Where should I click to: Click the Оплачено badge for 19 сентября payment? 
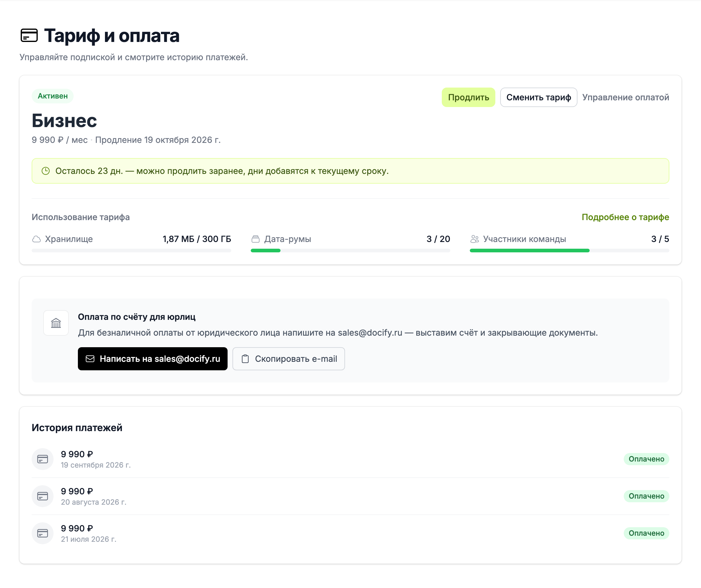tap(646, 459)
